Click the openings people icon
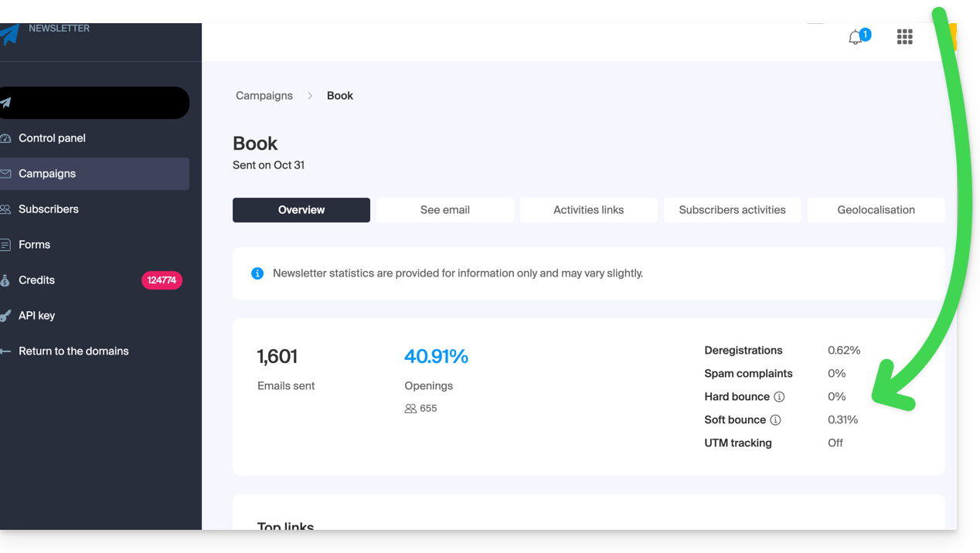The image size is (980, 553). (x=410, y=409)
